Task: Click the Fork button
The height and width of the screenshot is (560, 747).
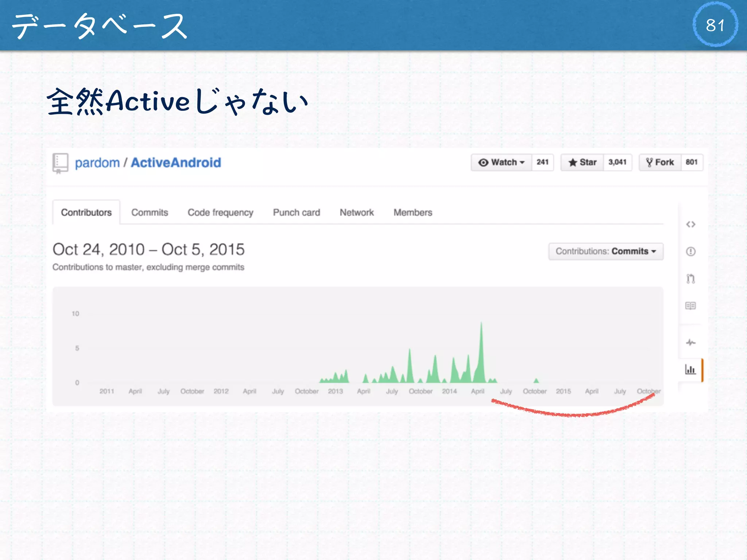Action: [660, 163]
